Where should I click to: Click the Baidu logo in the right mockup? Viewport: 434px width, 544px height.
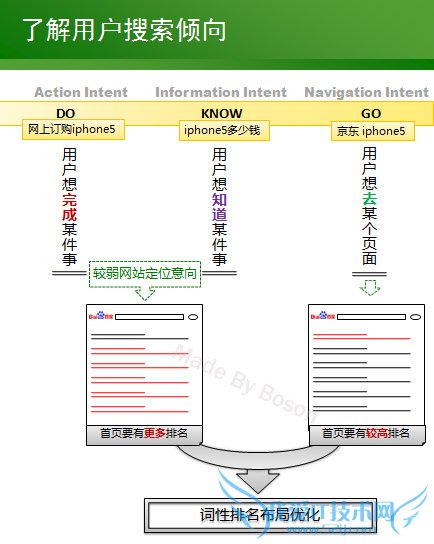(323, 316)
